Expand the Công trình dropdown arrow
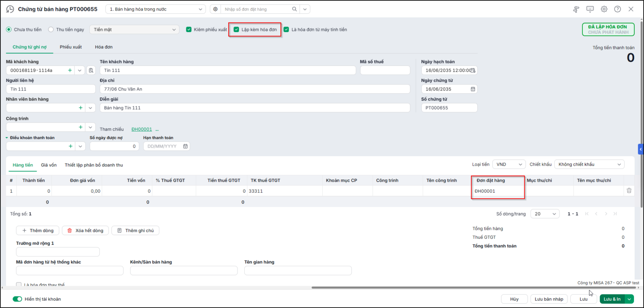 (x=91, y=127)
